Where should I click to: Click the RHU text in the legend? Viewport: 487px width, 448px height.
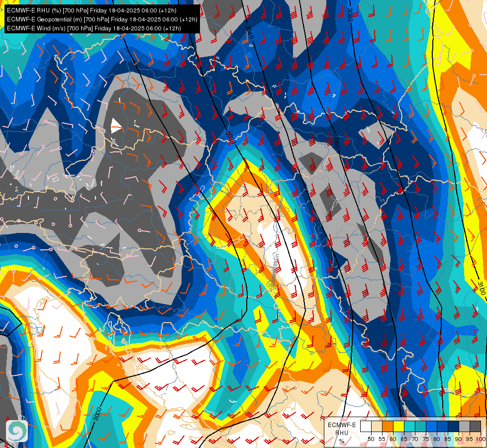coord(342,433)
